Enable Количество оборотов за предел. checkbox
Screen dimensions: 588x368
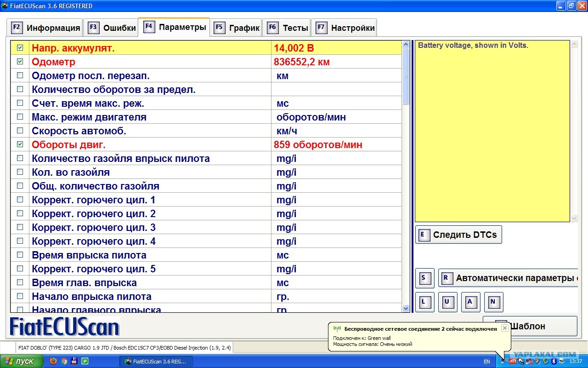point(20,89)
